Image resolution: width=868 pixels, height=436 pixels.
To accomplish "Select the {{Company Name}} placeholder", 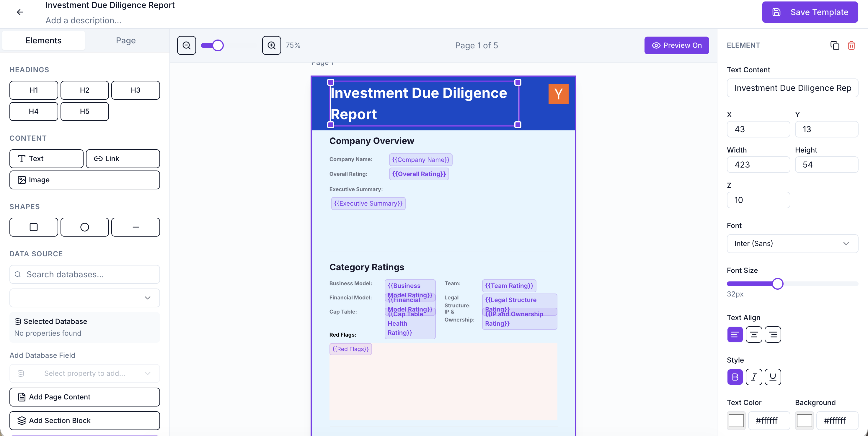I will [x=420, y=160].
